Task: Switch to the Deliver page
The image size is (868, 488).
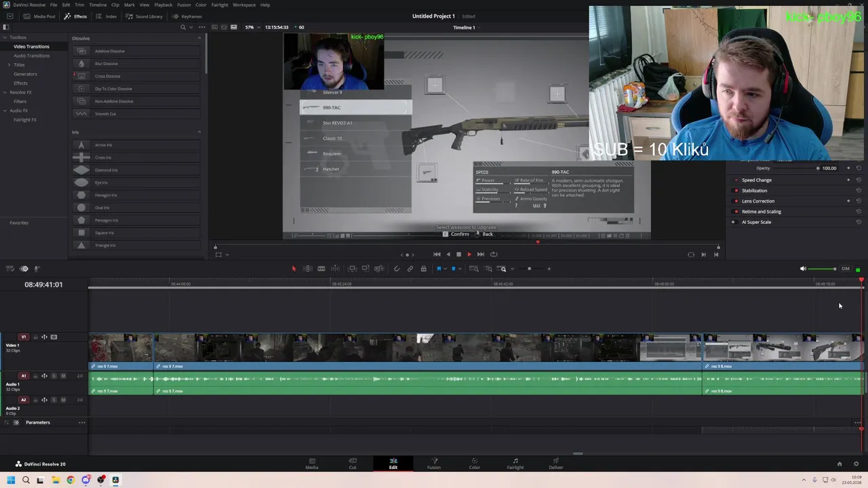Action: (x=556, y=464)
